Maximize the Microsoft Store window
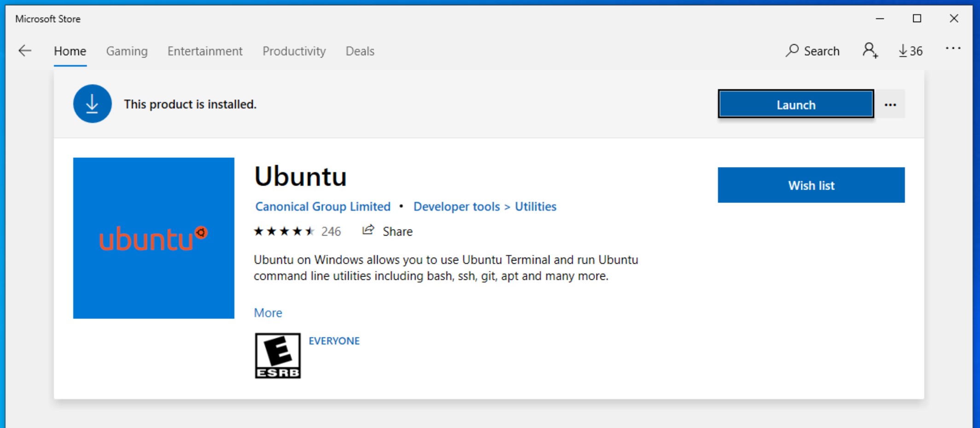This screenshot has width=980, height=428. coord(917,18)
